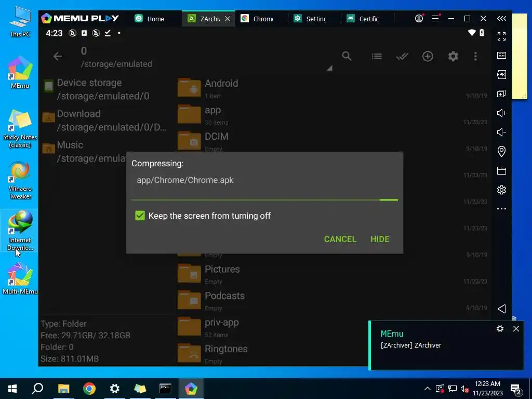Click the APK install icon

tap(501, 75)
